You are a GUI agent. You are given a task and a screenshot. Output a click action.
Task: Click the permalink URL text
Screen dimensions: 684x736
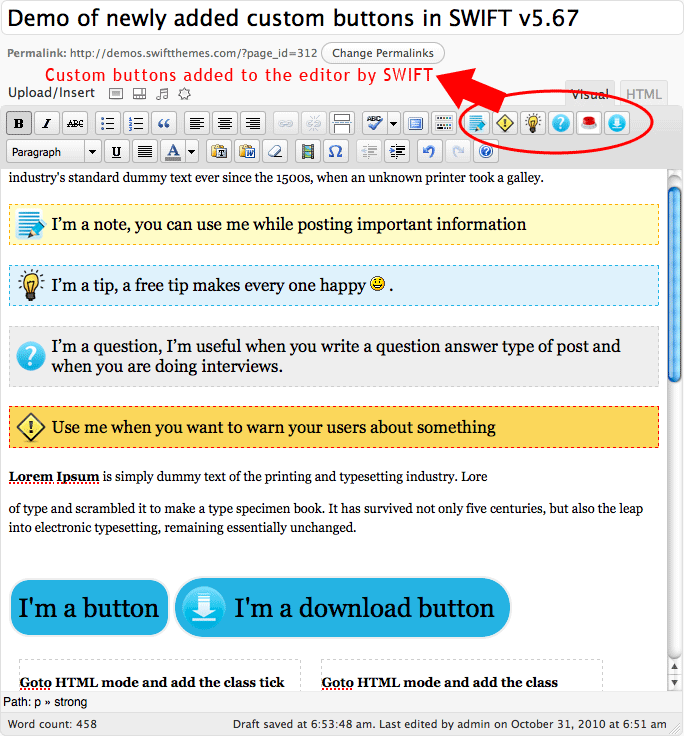(x=193, y=53)
